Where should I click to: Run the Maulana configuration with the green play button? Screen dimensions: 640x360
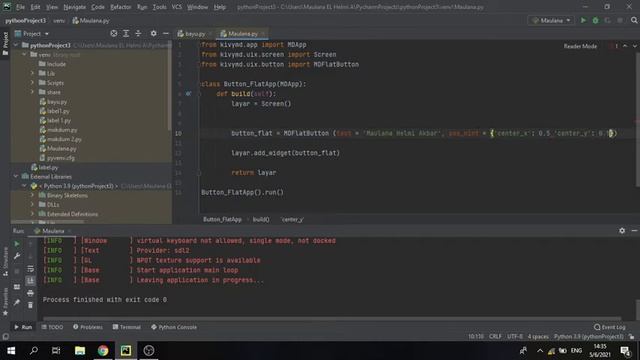click(583, 20)
